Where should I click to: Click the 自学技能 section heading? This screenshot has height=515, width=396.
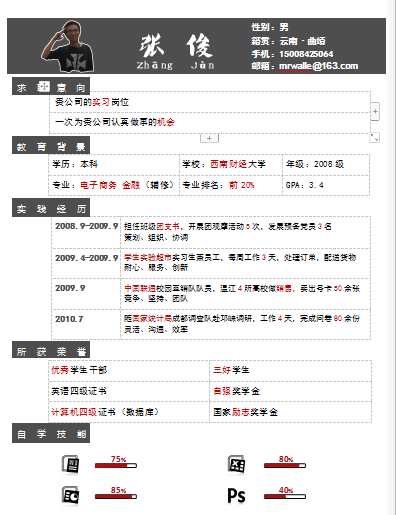tap(51, 433)
